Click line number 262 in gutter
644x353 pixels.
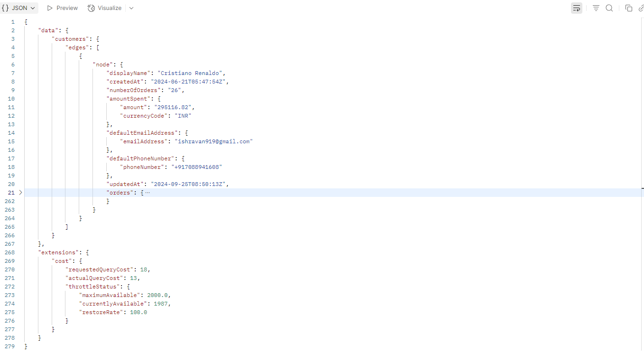[10, 201]
